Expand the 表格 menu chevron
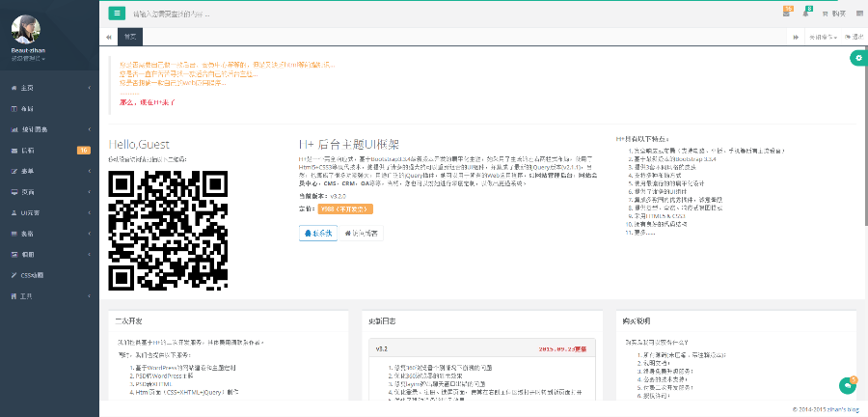Image resolution: width=868 pixels, height=417 pixels. (90, 234)
